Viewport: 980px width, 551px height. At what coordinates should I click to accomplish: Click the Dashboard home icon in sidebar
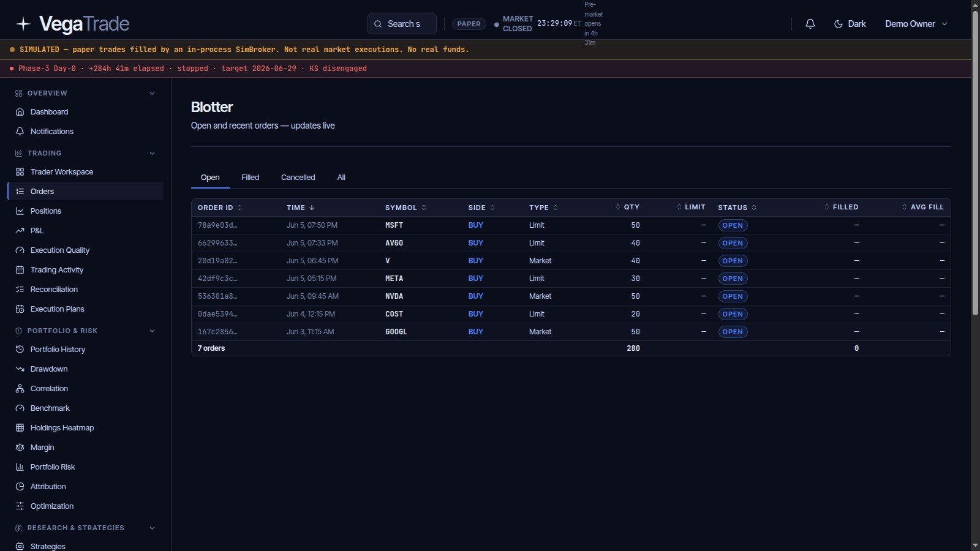(x=20, y=112)
